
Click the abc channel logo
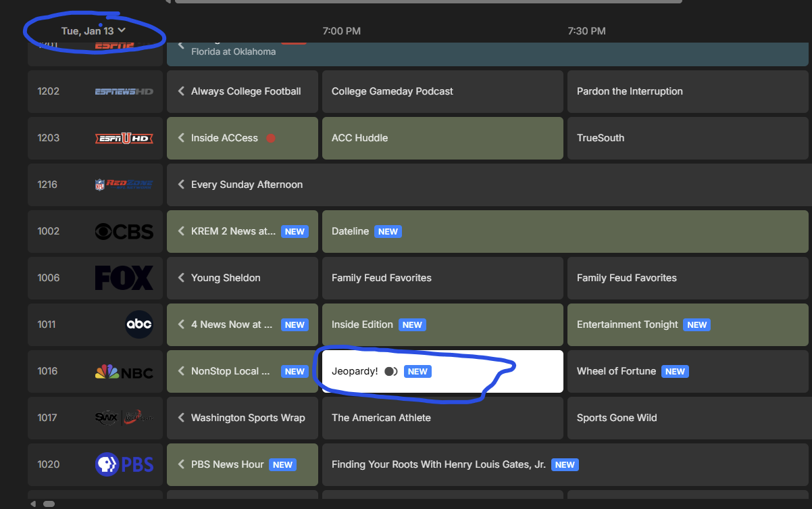point(139,324)
